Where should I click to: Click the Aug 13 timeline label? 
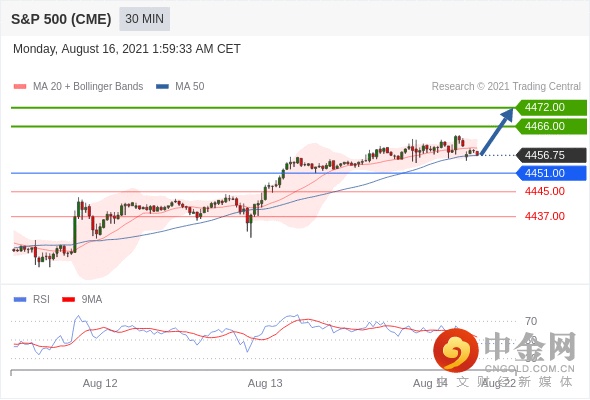pos(265,383)
